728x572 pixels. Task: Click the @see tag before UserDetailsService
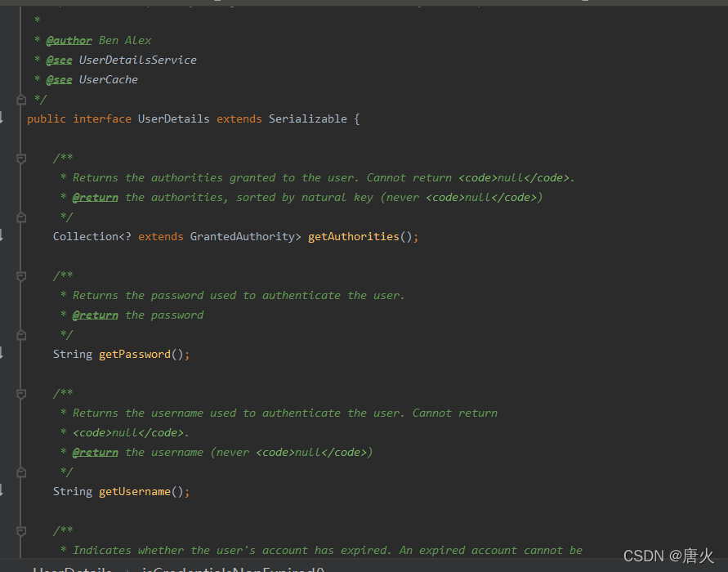click(59, 60)
